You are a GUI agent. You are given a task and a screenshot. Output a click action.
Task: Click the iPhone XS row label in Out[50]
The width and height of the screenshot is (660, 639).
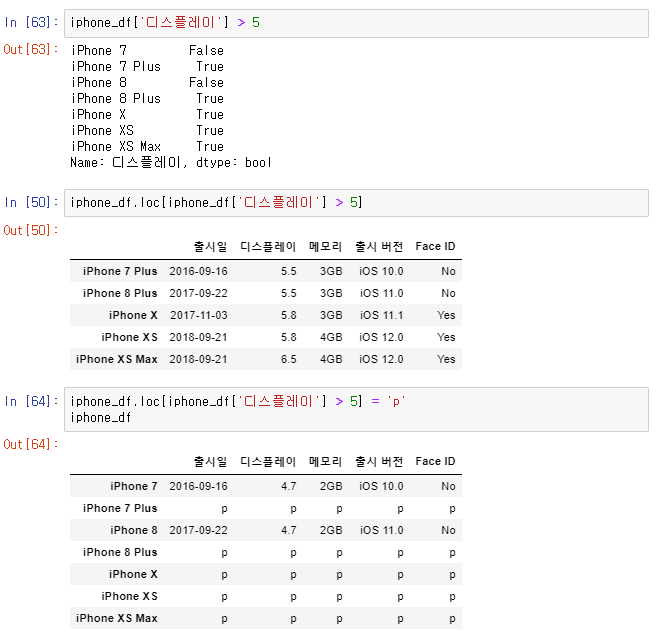point(129,337)
